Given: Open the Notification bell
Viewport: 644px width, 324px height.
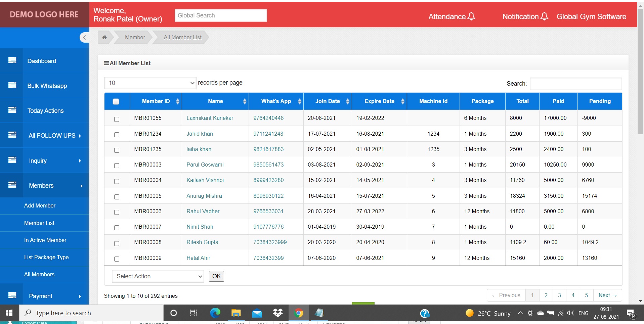Looking at the screenshot, I should [544, 16].
